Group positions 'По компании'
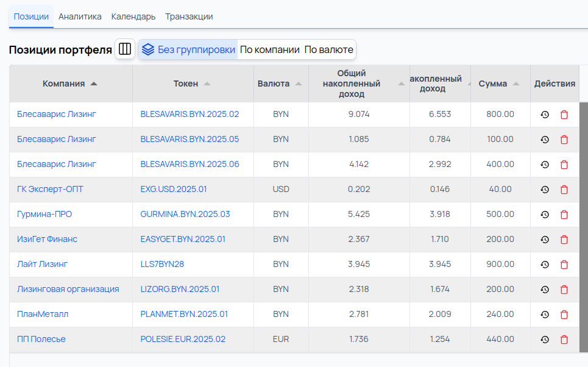Screen dimensions: 588x367 pos(269,50)
